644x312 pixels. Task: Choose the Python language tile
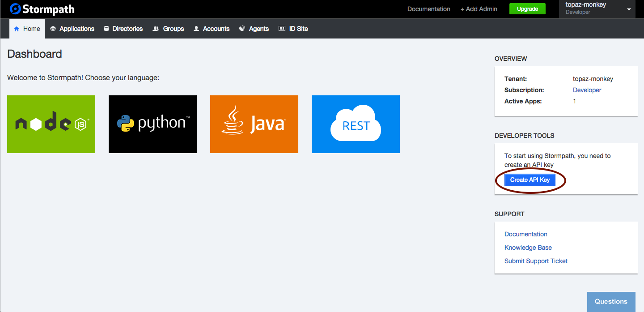click(153, 124)
